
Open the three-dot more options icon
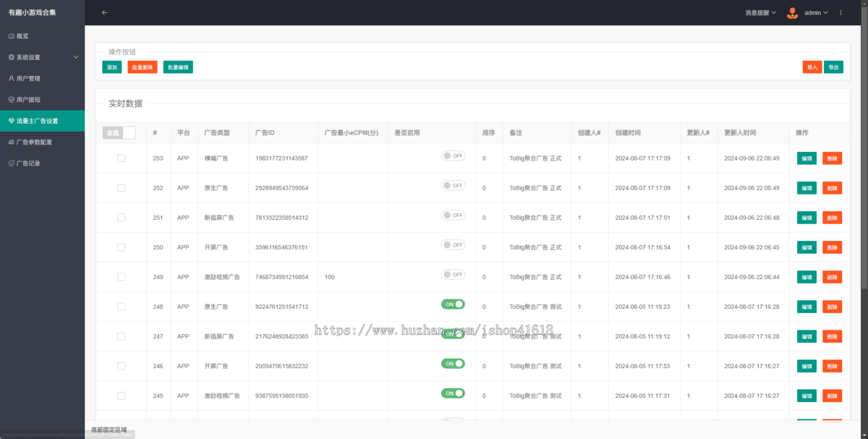(x=841, y=12)
